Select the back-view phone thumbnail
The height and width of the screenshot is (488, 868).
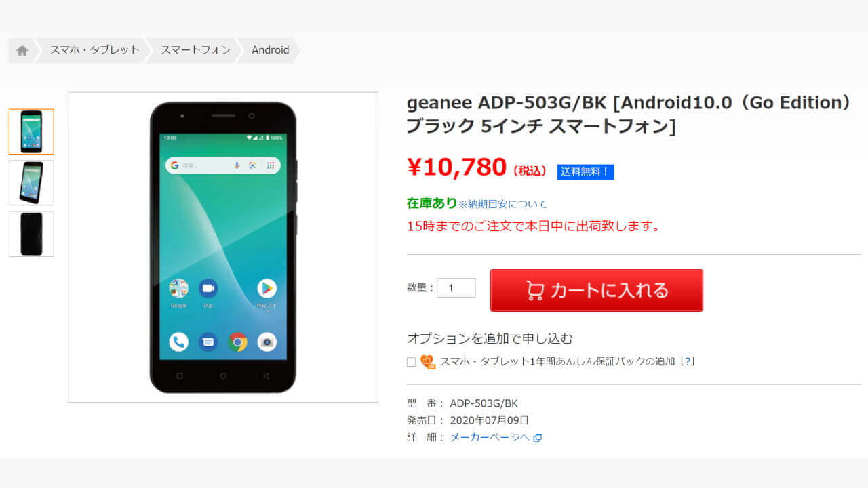coord(31,234)
